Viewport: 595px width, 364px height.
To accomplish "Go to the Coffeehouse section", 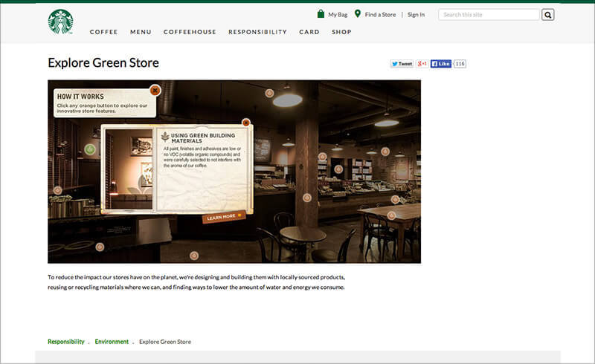I will pos(190,32).
